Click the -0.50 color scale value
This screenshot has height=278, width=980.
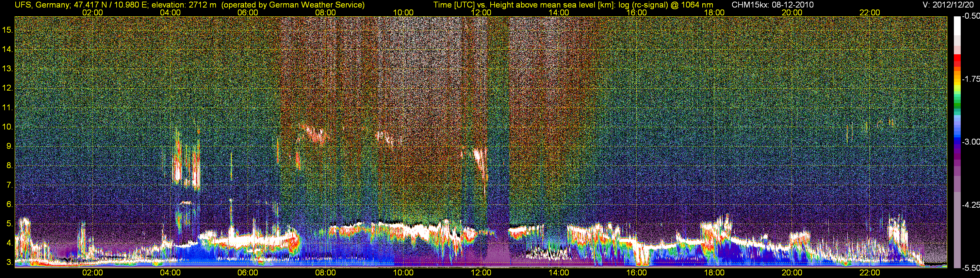[x=971, y=16]
